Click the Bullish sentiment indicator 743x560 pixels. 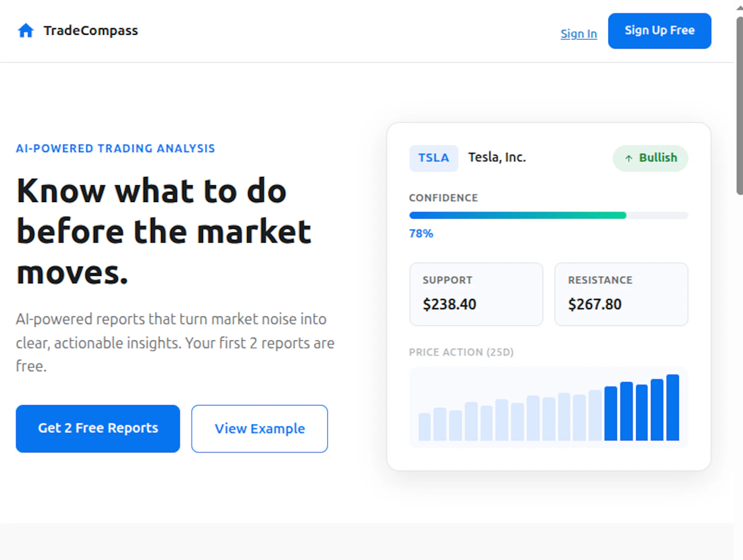tap(650, 158)
